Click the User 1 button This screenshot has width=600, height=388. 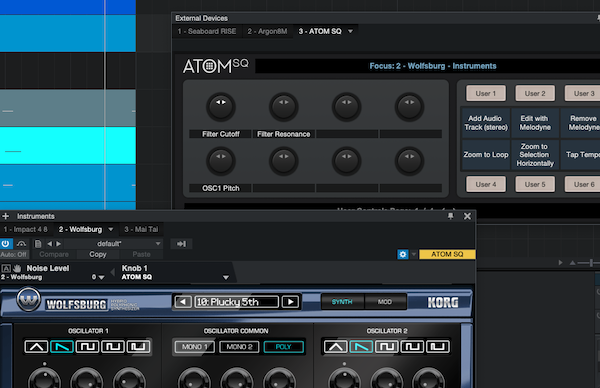coord(486,93)
